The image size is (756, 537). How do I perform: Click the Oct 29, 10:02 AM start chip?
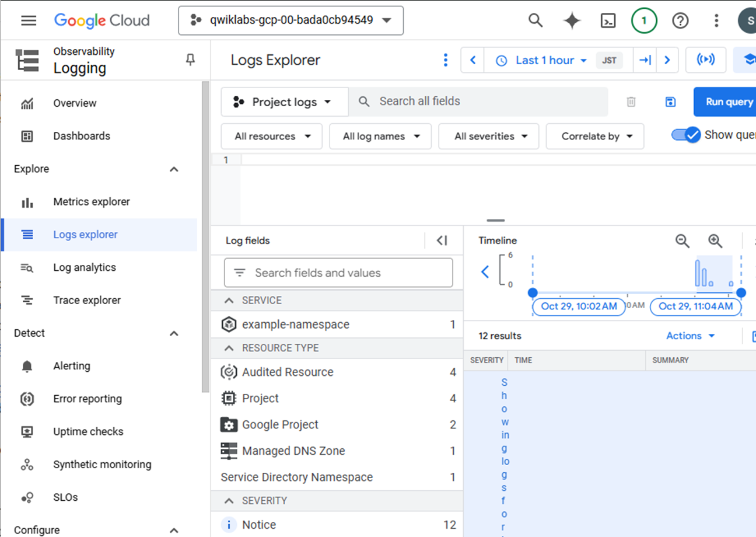tap(579, 306)
